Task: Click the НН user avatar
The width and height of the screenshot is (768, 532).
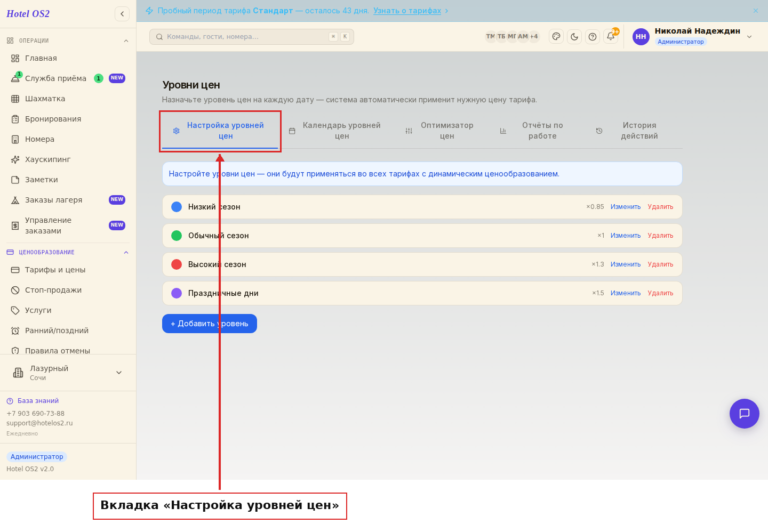Action: click(641, 37)
